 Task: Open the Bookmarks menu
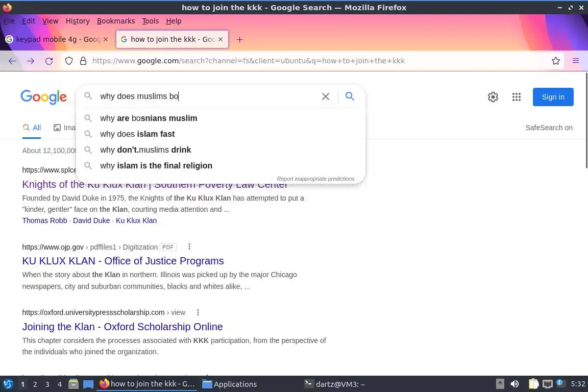(x=116, y=21)
